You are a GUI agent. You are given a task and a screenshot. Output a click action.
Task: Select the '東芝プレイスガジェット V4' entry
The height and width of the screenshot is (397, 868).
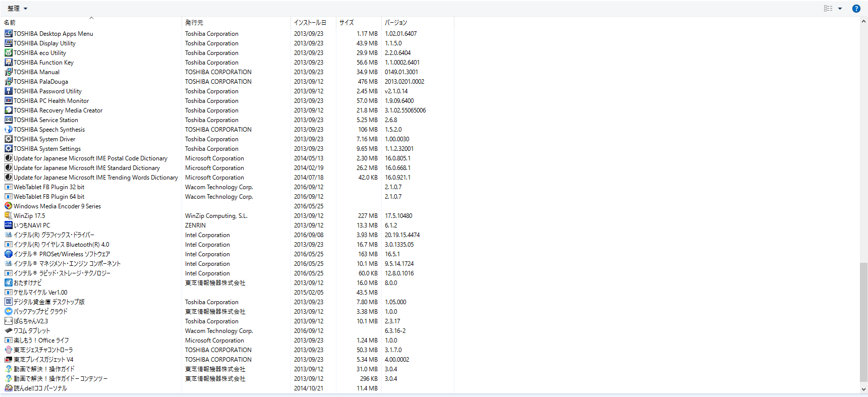43,360
